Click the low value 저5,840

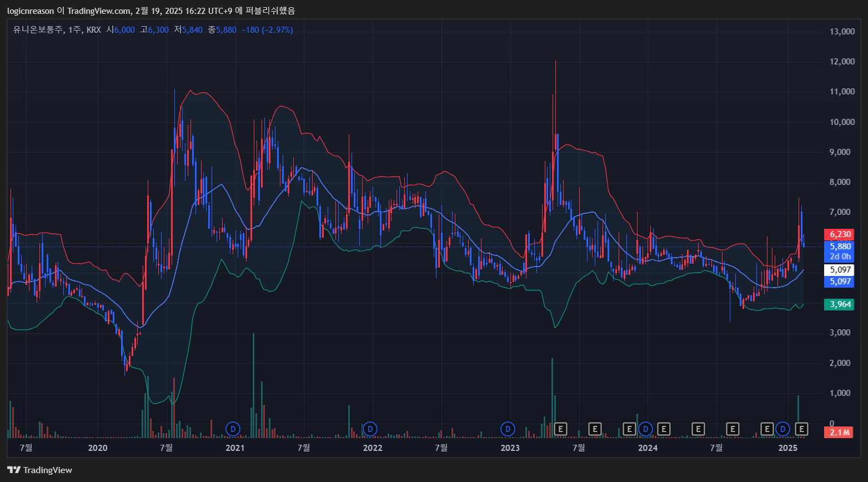[188, 29]
